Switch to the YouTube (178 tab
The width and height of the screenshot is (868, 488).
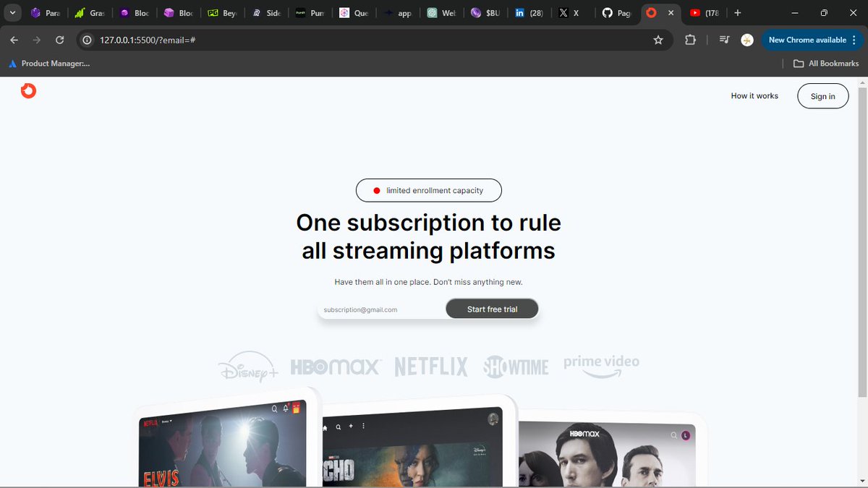click(x=705, y=13)
